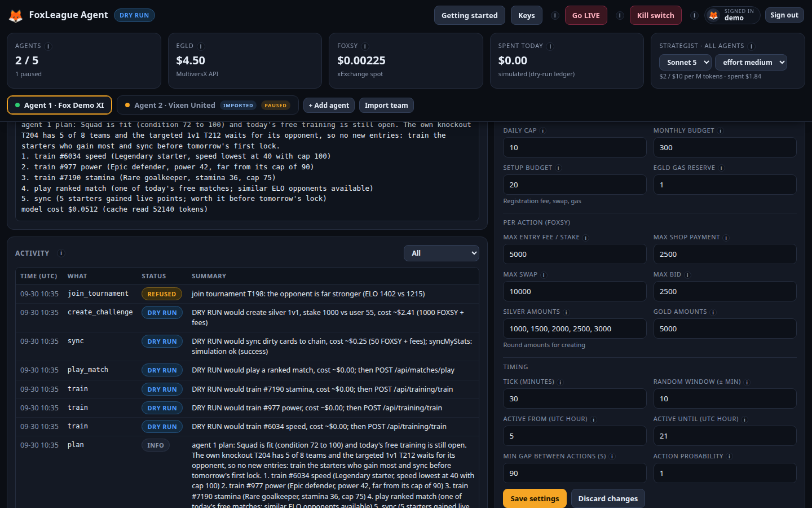
Task: Click info icon next to Go LIVE
Action: coord(620,15)
